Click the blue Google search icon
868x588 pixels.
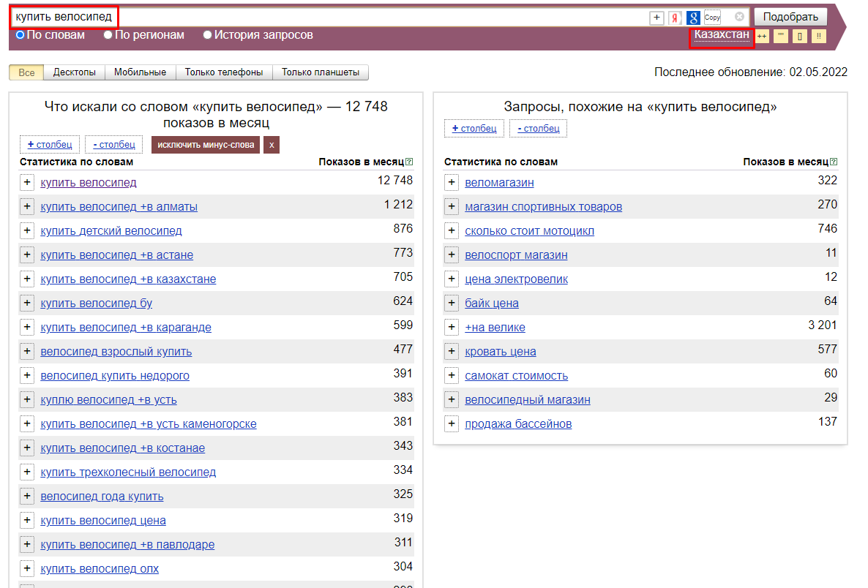[x=693, y=18]
